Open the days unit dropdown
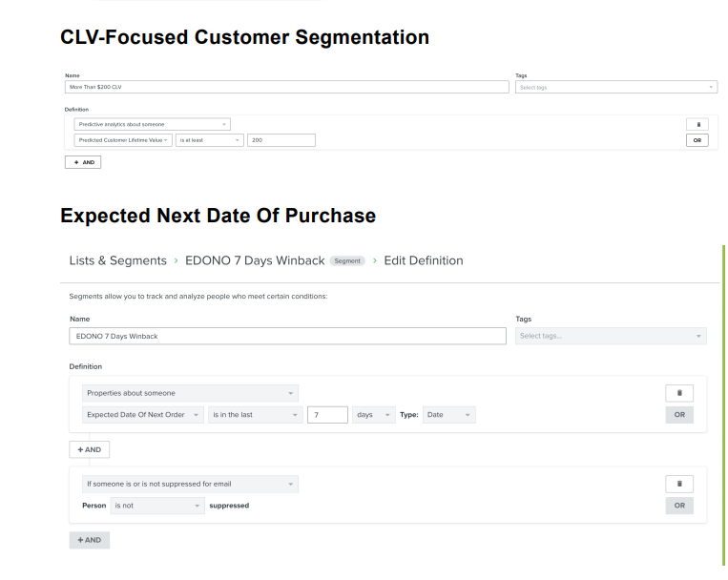728x580 pixels. coord(374,415)
